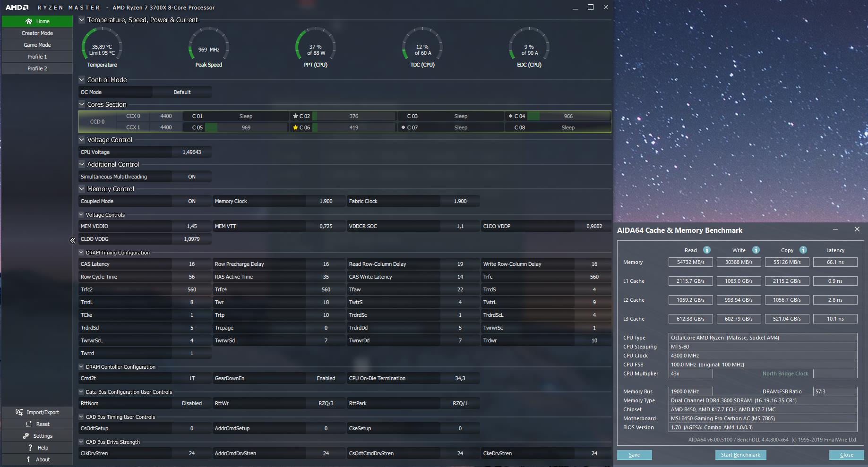Image resolution: width=868 pixels, height=467 pixels.
Task: Click core C 04 usage bar
Action: [x=568, y=116]
